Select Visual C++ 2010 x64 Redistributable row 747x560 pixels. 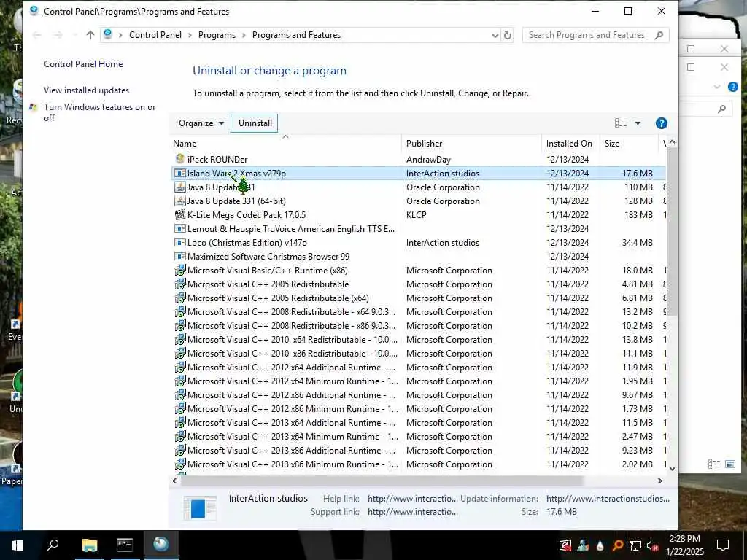[x=418, y=339]
